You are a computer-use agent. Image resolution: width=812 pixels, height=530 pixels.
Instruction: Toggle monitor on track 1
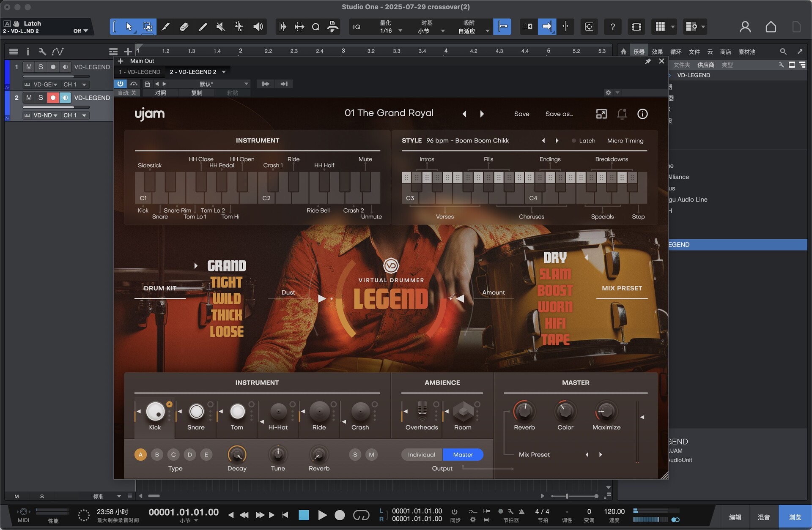[65, 67]
